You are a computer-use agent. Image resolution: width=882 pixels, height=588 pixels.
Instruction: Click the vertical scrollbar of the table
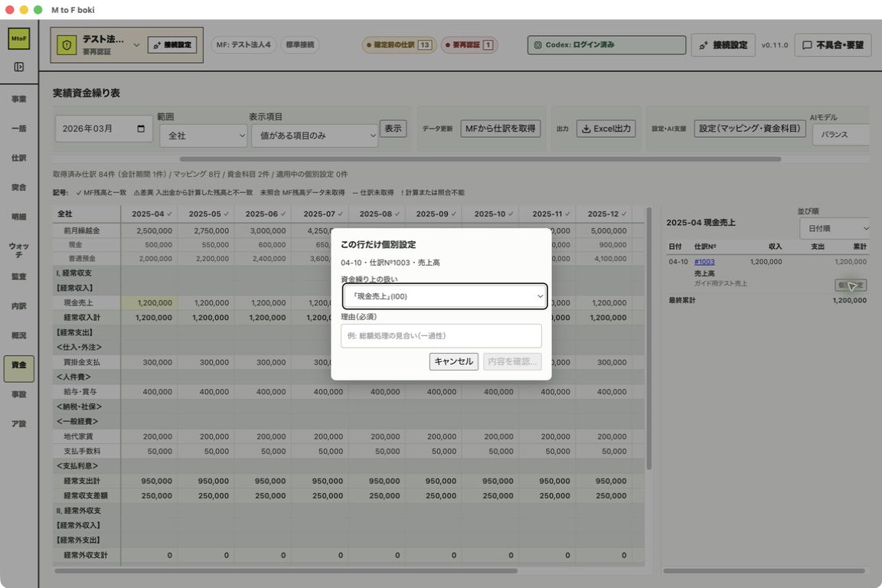point(648,338)
